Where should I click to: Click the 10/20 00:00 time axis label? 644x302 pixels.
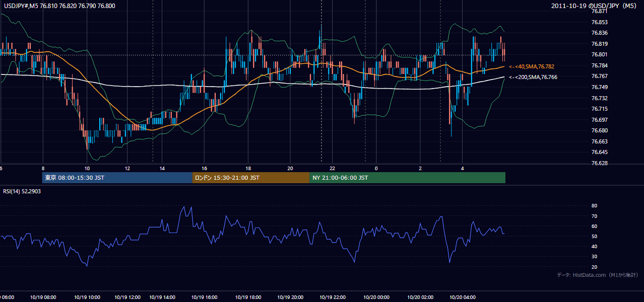point(376,297)
